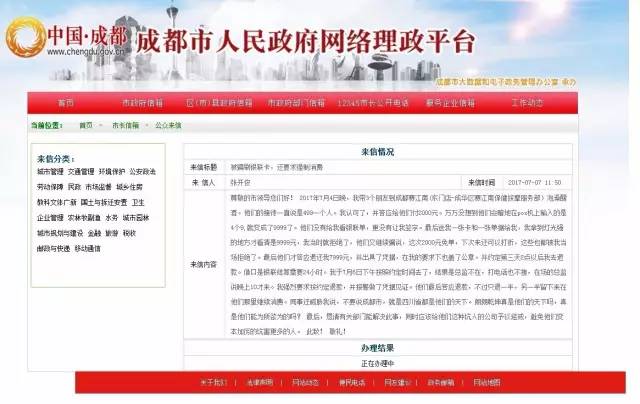Open 法律声明 link in the footer
This screenshot has height=404, width=640.
click(260, 382)
